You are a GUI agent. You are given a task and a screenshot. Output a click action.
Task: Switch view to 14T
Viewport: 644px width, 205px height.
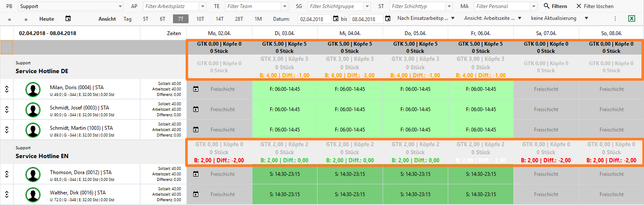coord(219,19)
